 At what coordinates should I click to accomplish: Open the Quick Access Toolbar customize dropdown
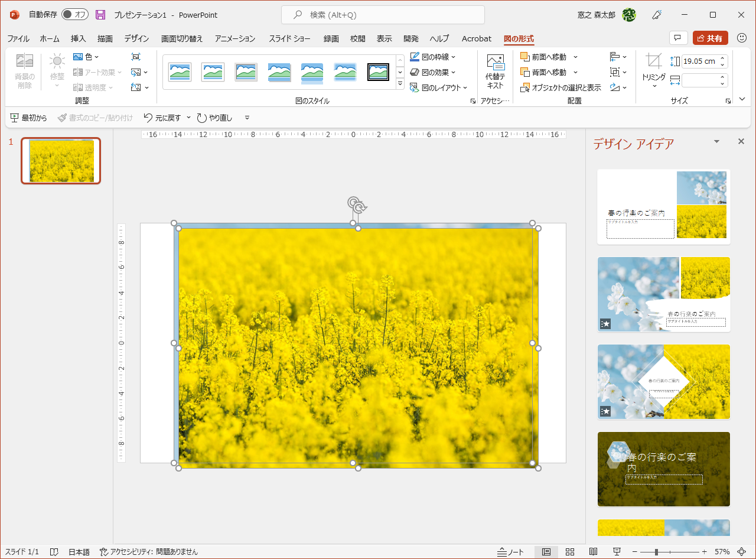pyautogui.click(x=247, y=118)
